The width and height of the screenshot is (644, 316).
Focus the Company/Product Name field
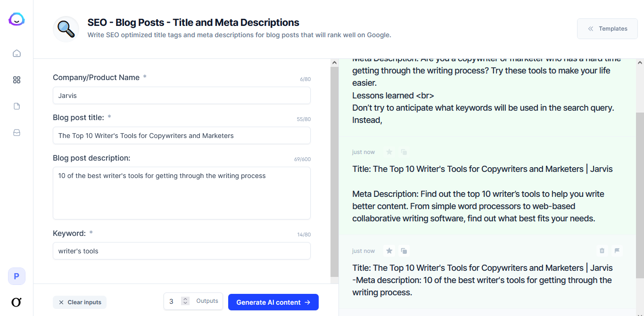182,96
